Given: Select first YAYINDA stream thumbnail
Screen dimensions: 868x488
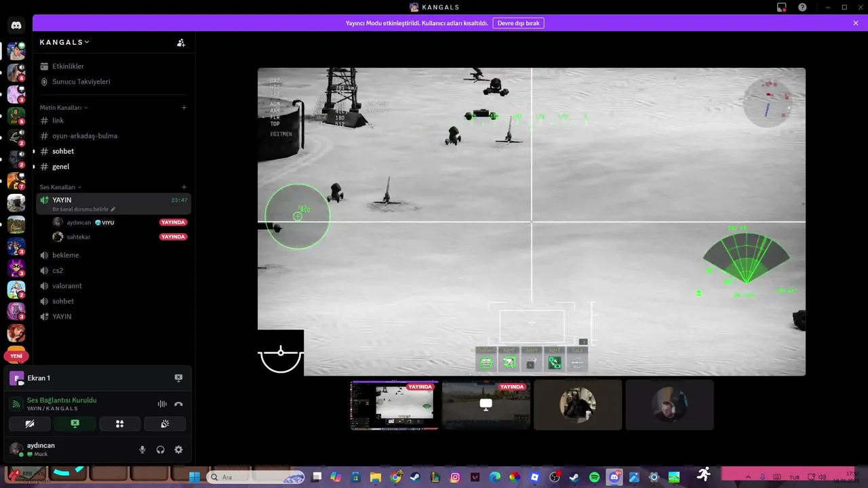Looking at the screenshot, I should click(394, 405).
